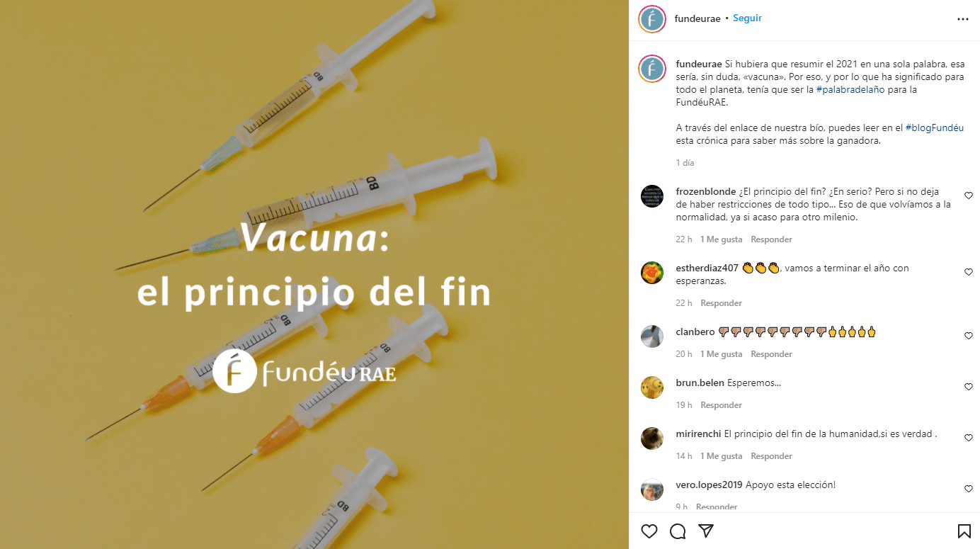This screenshot has width=980, height=549.
Task: View clanbero's avatar
Action: coord(652,336)
